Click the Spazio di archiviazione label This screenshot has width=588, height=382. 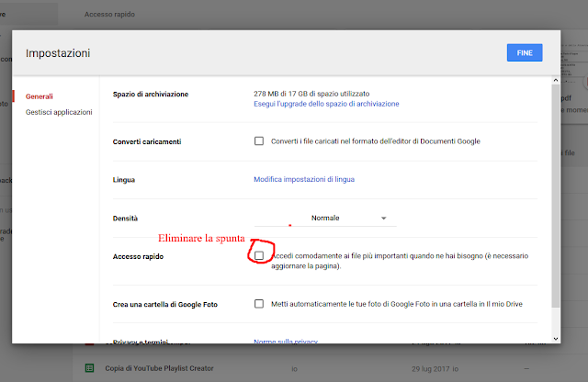coord(151,94)
